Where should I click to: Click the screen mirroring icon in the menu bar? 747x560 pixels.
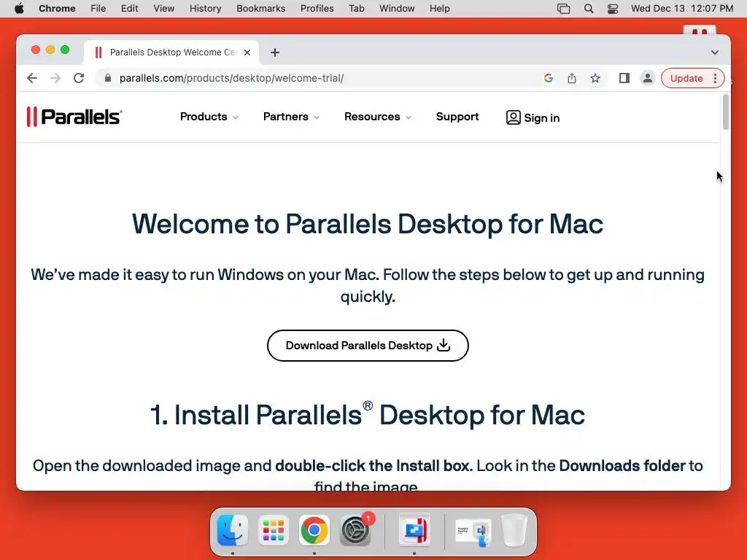coord(564,9)
